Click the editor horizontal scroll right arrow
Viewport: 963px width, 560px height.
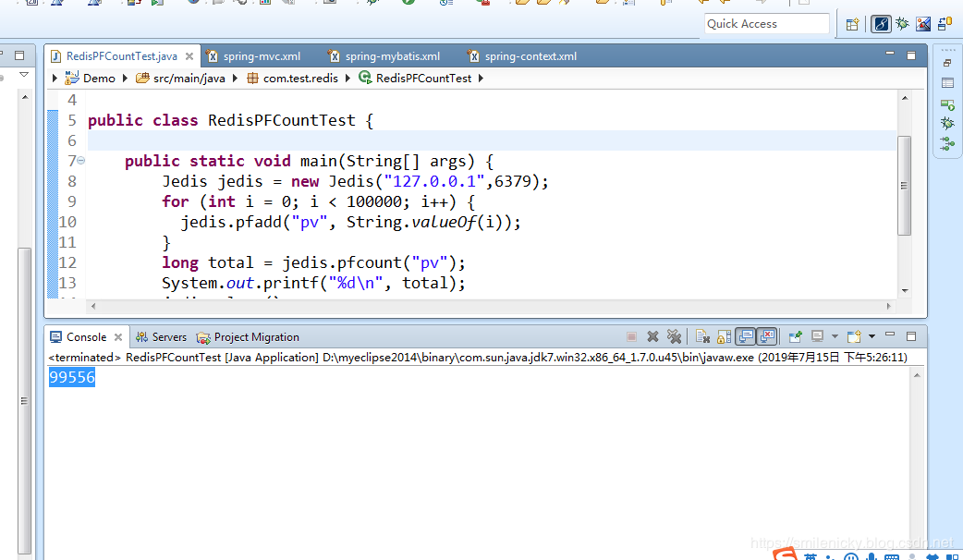tap(889, 306)
